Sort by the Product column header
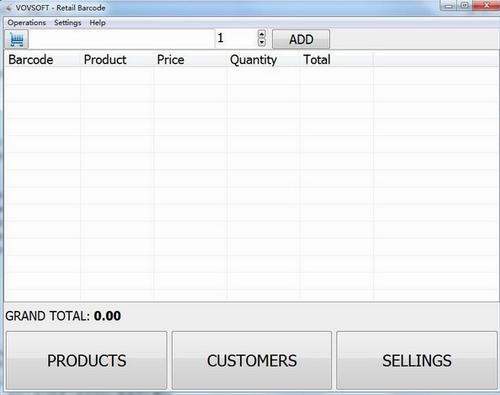The height and width of the screenshot is (395, 500). [x=117, y=60]
